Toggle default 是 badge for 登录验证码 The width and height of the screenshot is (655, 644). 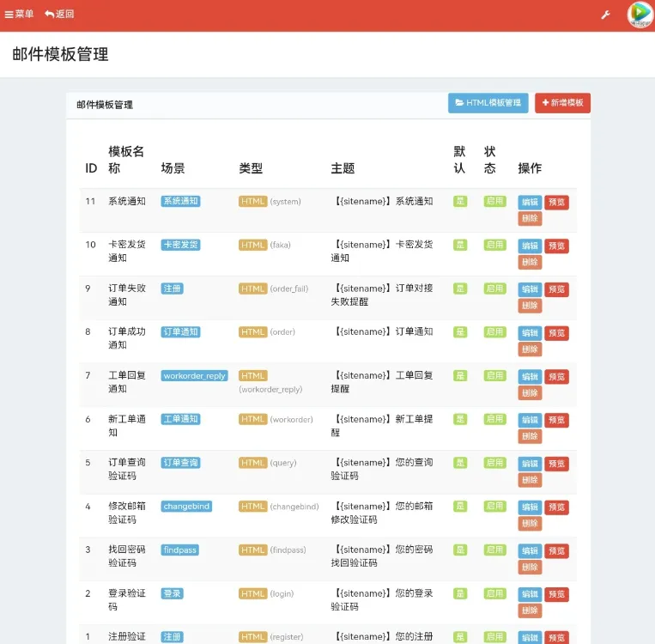click(460, 593)
